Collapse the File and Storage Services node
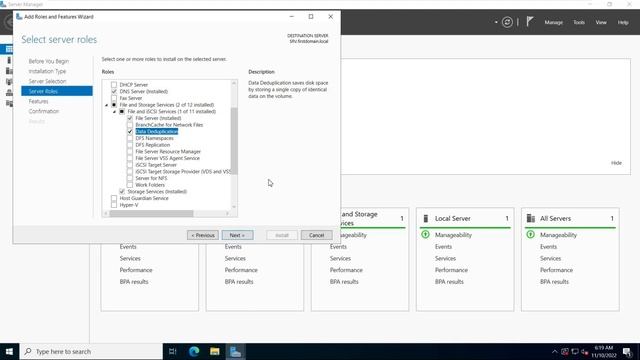 pos(107,105)
